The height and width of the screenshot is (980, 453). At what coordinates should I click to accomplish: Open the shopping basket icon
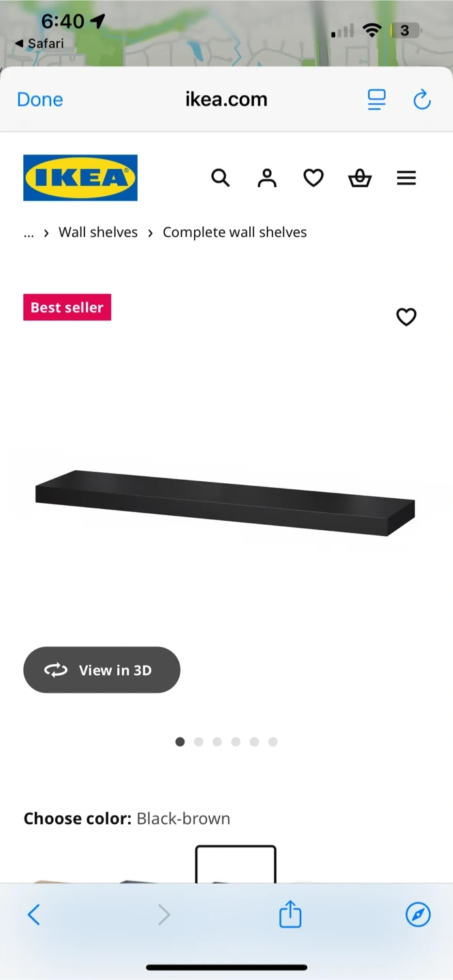pos(360,178)
